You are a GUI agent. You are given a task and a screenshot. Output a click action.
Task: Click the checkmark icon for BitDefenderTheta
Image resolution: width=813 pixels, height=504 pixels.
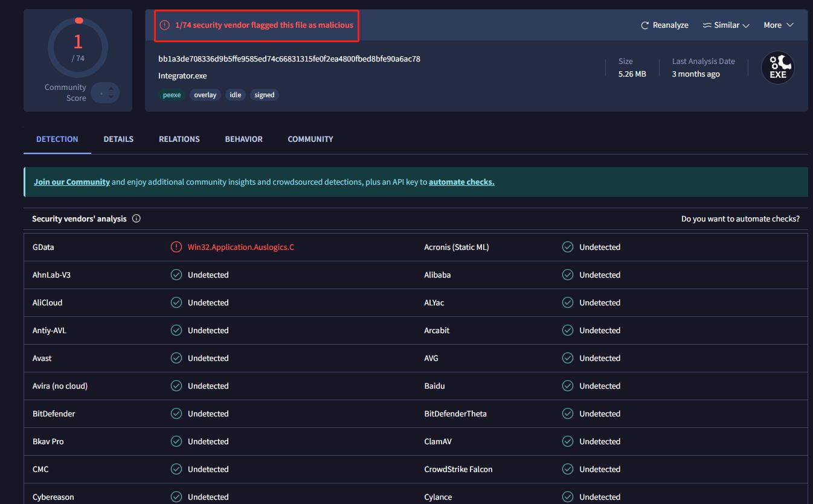click(568, 413)
